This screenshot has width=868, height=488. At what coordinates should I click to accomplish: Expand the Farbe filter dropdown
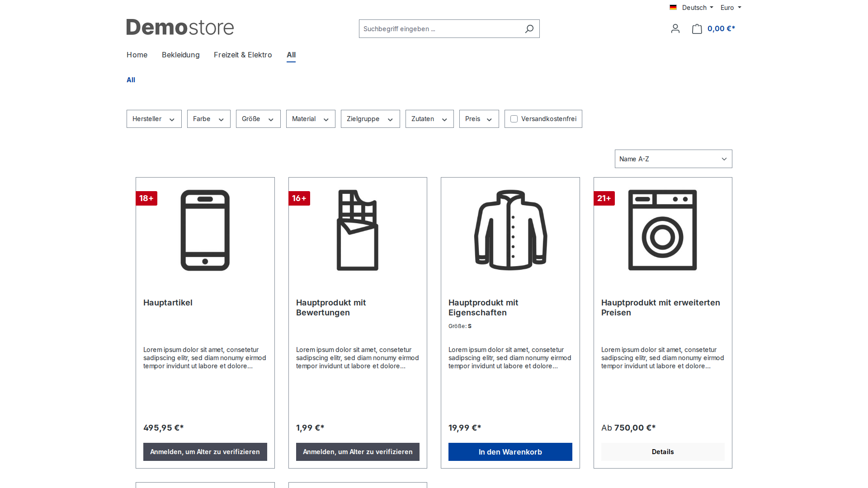[209, 119]
